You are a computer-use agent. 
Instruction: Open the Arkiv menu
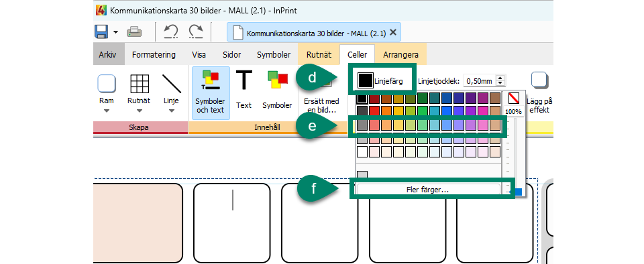coord(107,54)
